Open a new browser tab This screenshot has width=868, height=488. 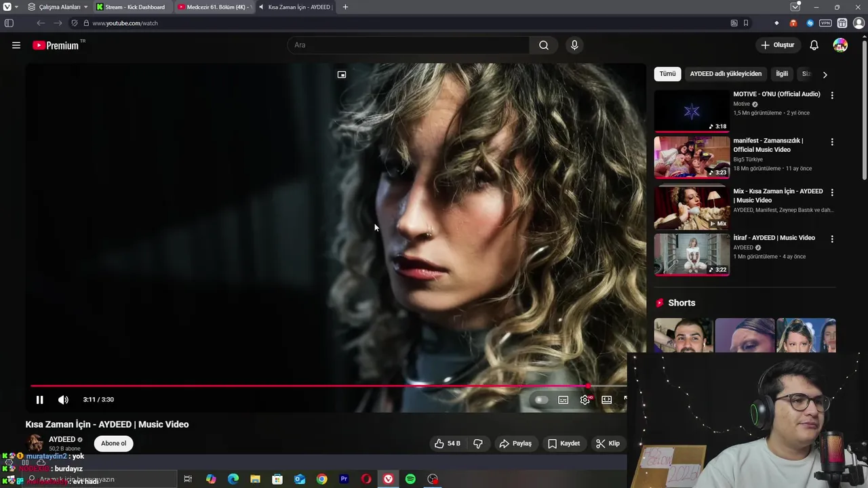tap(345, 7)
